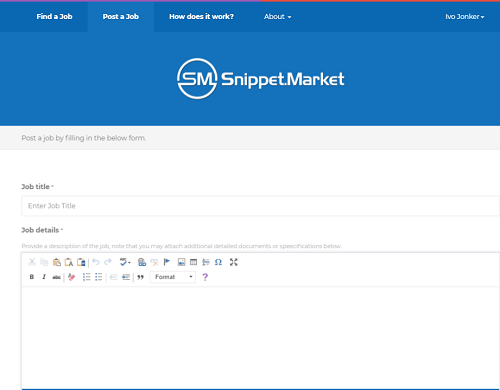Viewport: 500px width, 390px height.
Task: Insert a bulleted list
Action: click(99, 277)
